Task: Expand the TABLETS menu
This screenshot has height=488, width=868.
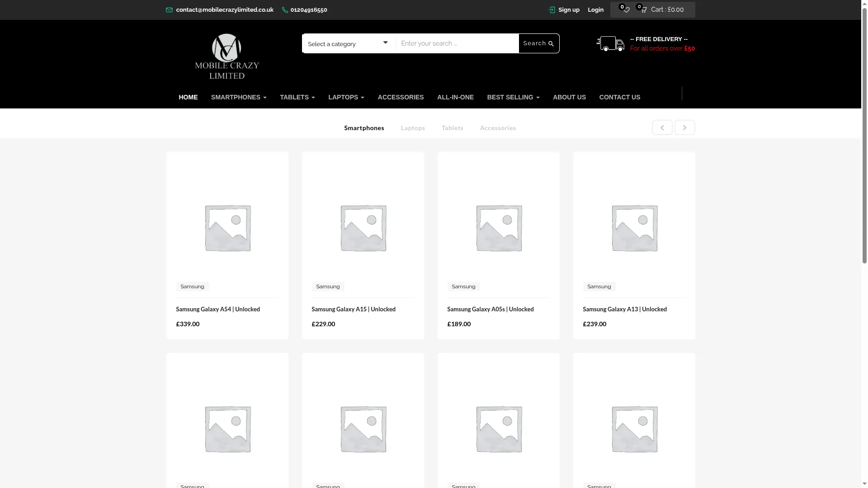Action: click(x=297, y=97)
